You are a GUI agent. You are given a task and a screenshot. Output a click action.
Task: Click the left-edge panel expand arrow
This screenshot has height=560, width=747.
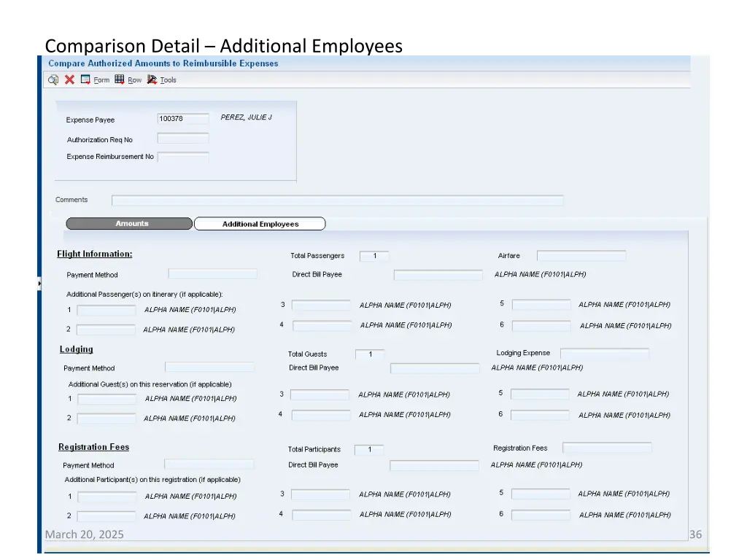click(39, 284)
